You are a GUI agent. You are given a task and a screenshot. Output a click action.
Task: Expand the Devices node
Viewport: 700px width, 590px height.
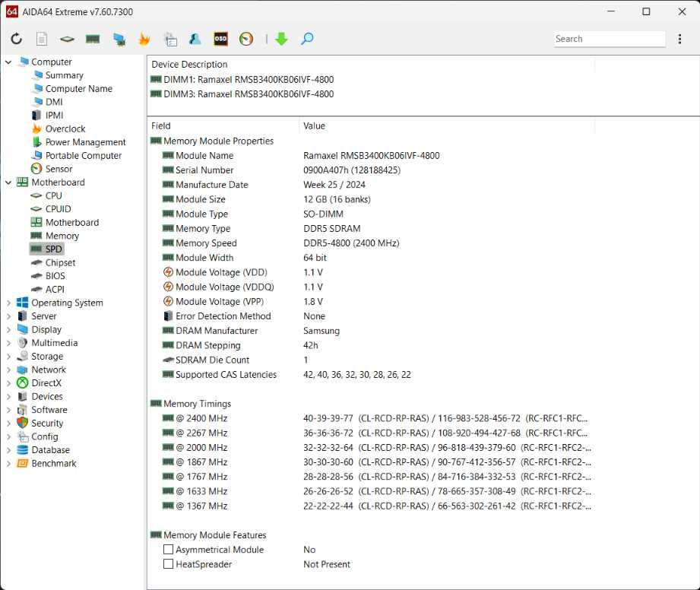click(8, 397)
